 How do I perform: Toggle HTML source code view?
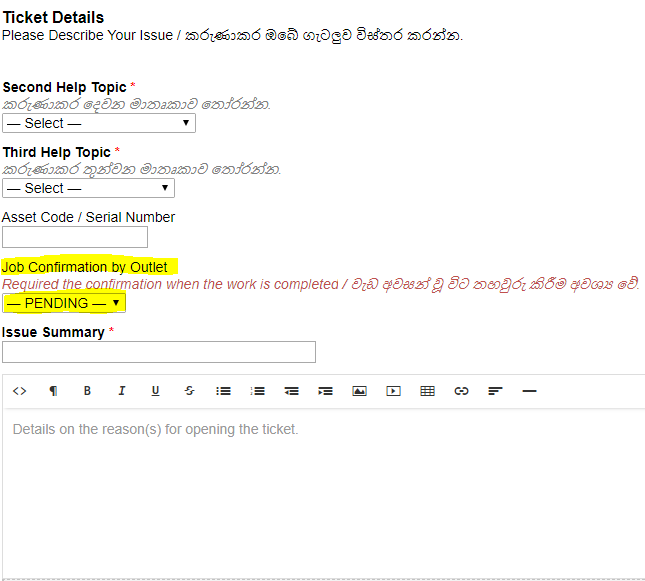pos(19,391)
